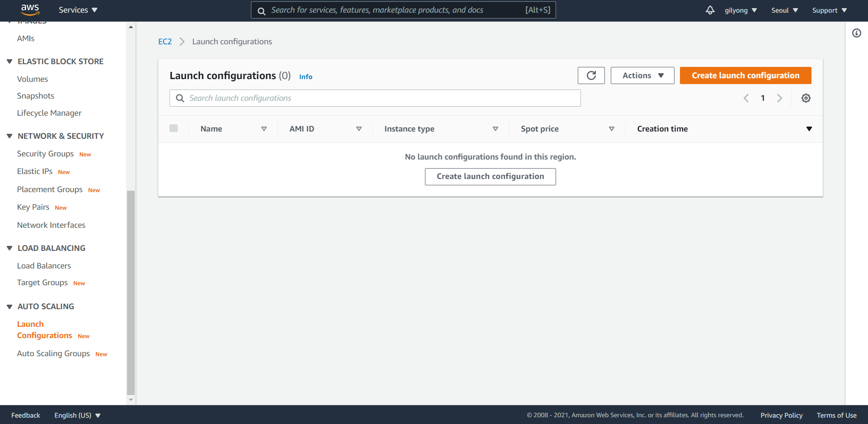Open the Terms of Use link

pos(836,415)
